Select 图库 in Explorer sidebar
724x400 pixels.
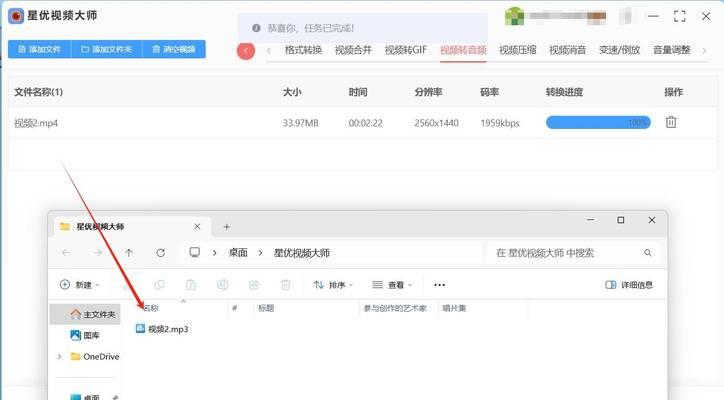85,335
